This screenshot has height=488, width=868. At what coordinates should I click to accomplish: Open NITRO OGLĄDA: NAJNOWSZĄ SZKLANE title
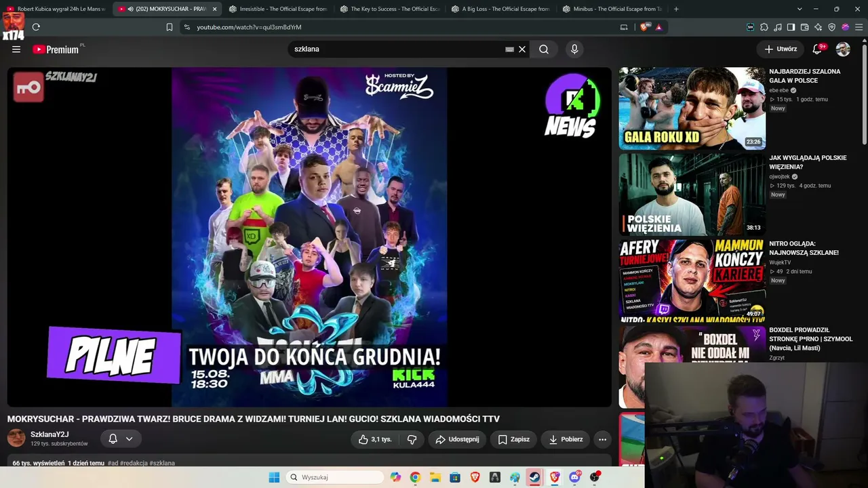point(804,248)
